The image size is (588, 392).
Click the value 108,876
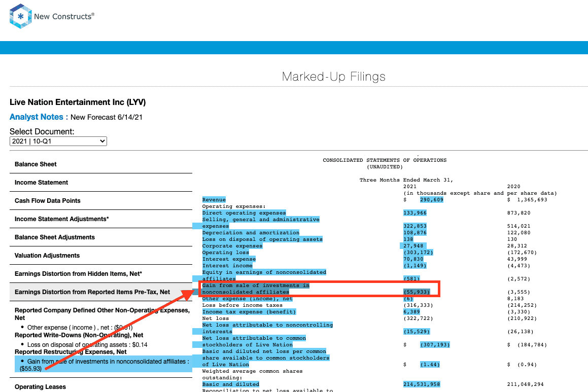(x=415, y=233)
